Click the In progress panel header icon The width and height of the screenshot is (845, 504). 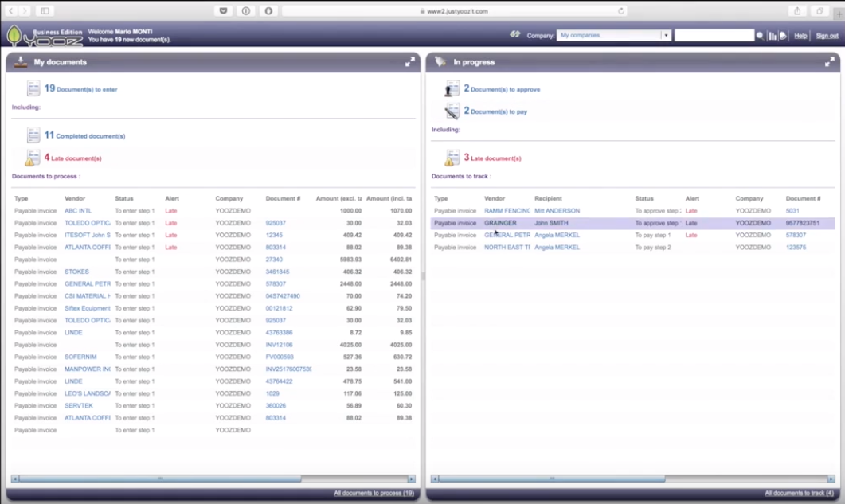coord(440,61)
